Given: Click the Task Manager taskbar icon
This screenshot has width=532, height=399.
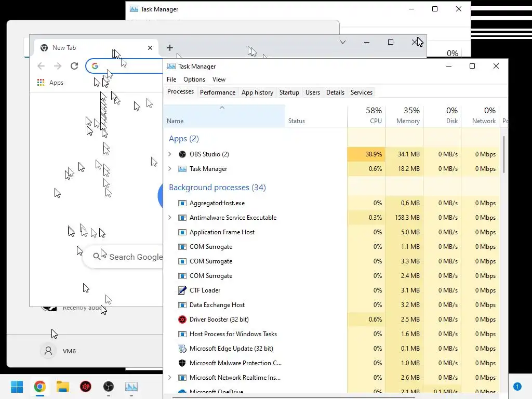Looking at the screenshot, I should pos(131,387).
